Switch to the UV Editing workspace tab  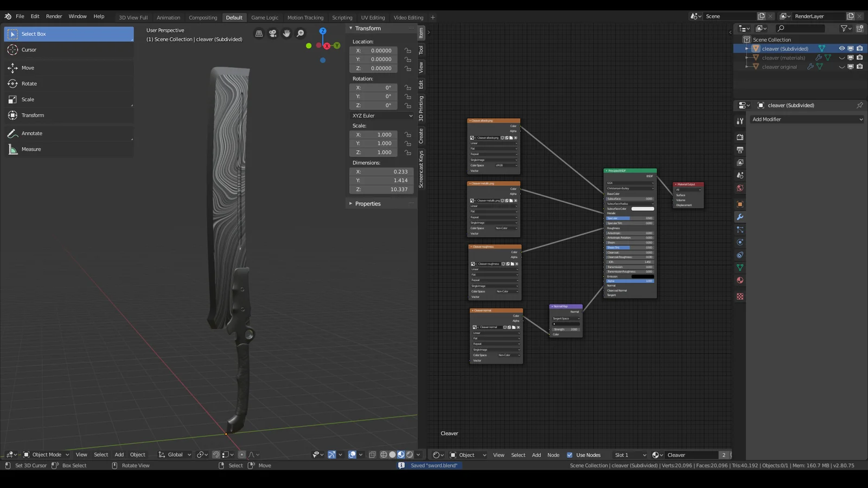tap(373, 17)
